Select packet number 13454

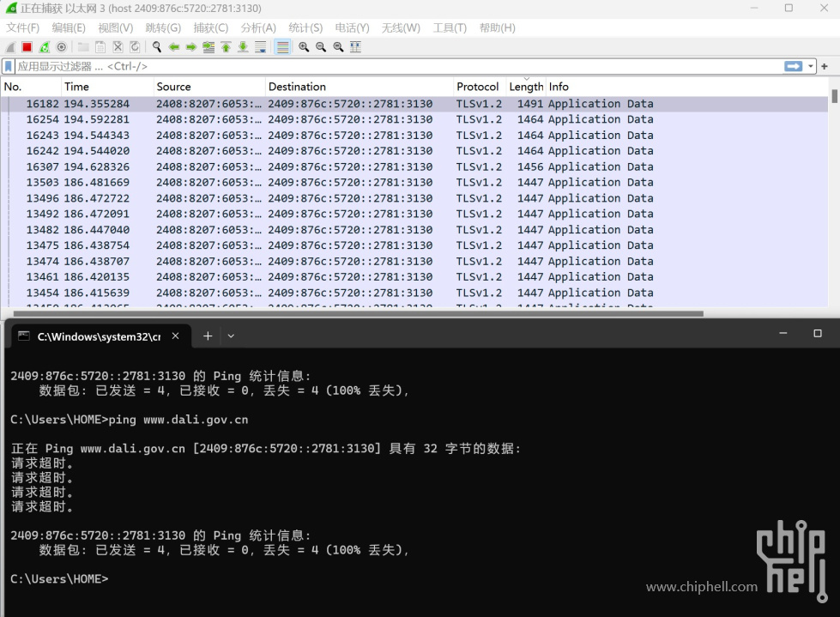click(x=414, y=293)
